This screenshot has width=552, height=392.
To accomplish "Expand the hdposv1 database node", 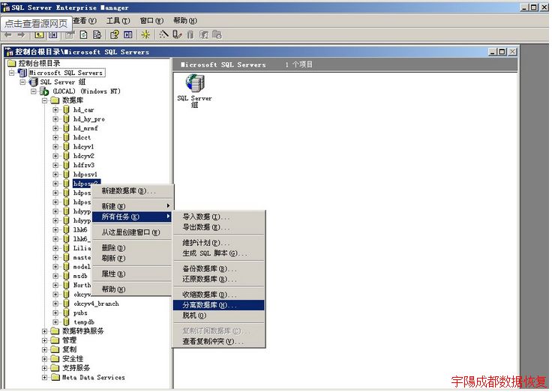I will tap(55, 174).
